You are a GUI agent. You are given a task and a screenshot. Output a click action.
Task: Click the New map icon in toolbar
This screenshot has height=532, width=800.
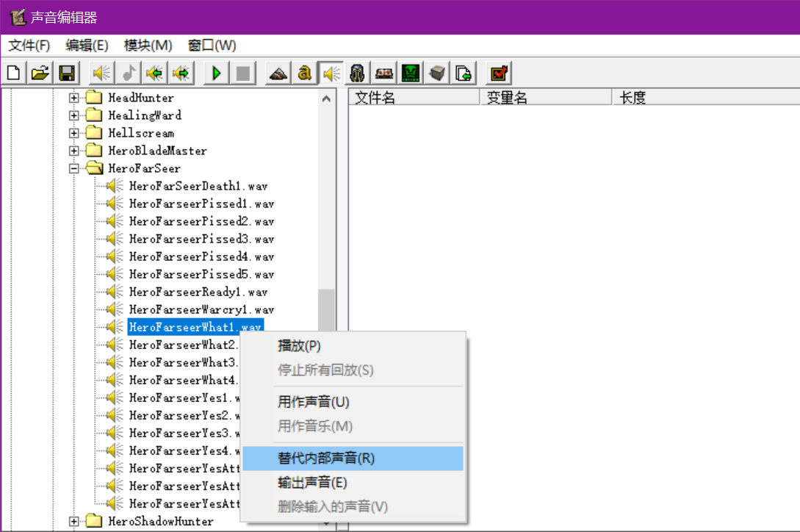(x=15, y=73)
